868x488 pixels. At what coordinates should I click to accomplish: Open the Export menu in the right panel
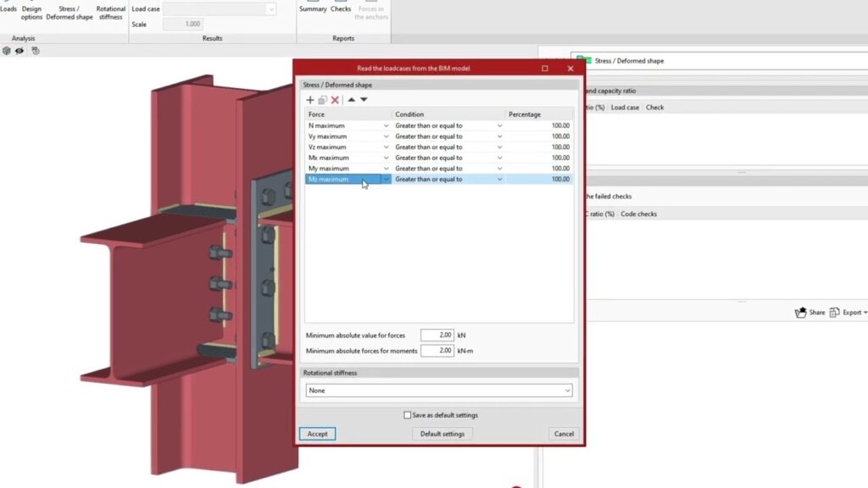(848, 313)
